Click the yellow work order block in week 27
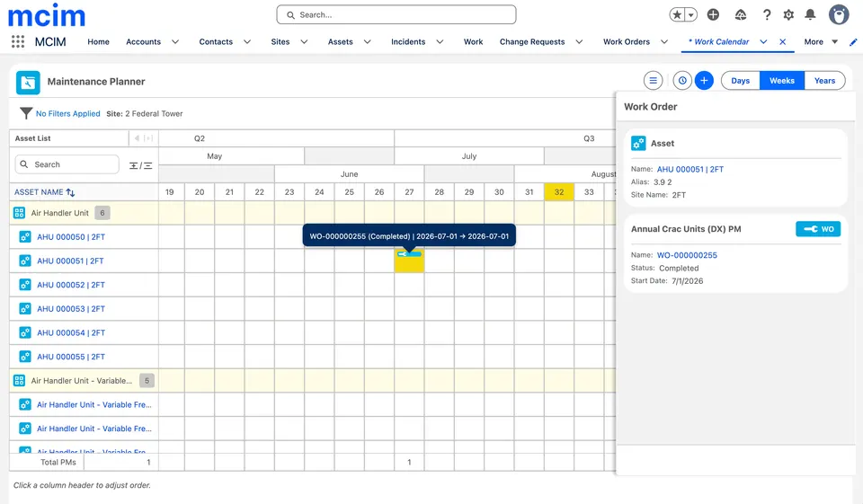 click(x=409, y=261)
